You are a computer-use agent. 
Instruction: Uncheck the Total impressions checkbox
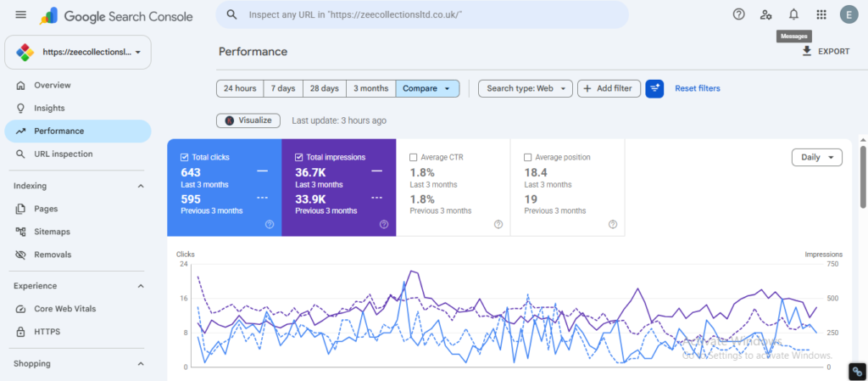tap(299, 157)
